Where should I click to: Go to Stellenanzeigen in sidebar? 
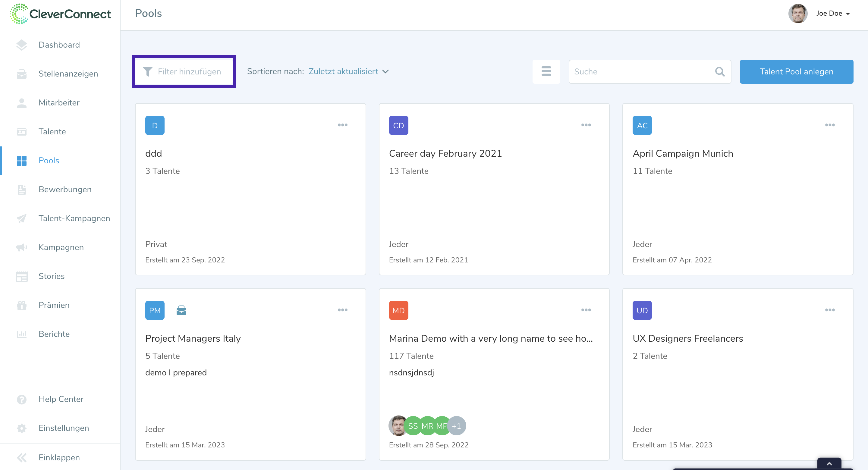[68, 74]
